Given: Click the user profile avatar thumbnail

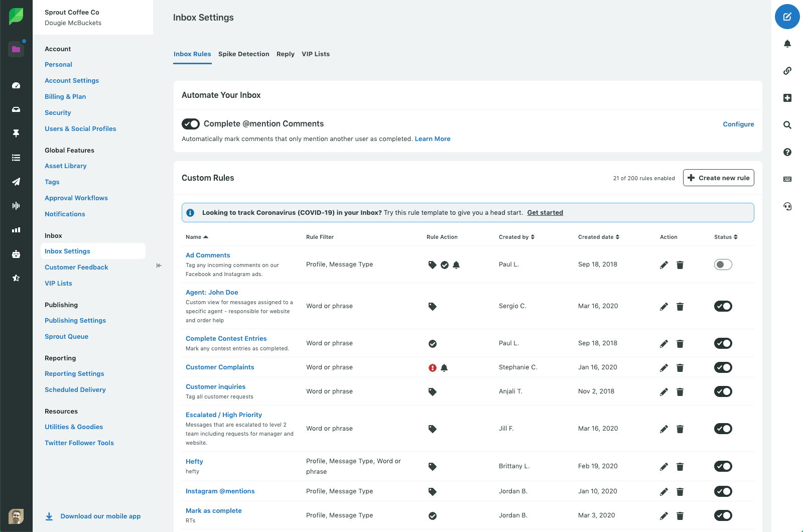Looking at the screenshot, I should coord(16,516).
